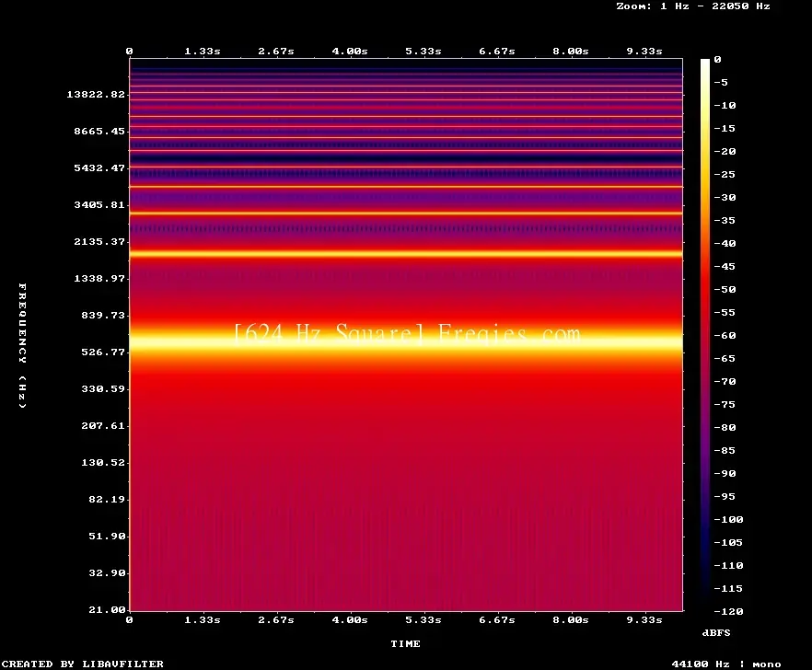Click the "44100 Hz : mono" sample rate text
The image size is (812, 670).
click(726, 664)
